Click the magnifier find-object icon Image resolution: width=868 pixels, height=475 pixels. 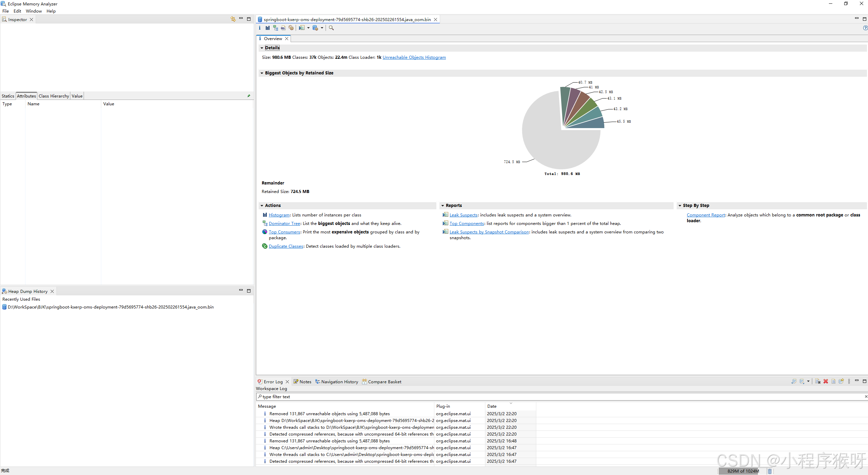(331, 28)
